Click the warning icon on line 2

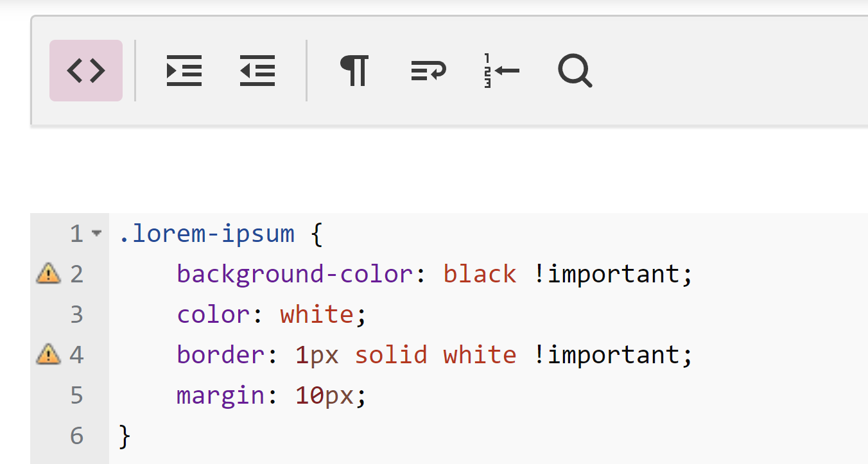tap(48, 274)
